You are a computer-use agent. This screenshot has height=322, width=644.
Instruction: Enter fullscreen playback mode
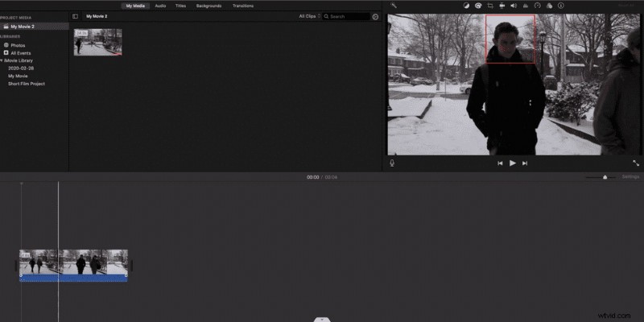(636, 163)
